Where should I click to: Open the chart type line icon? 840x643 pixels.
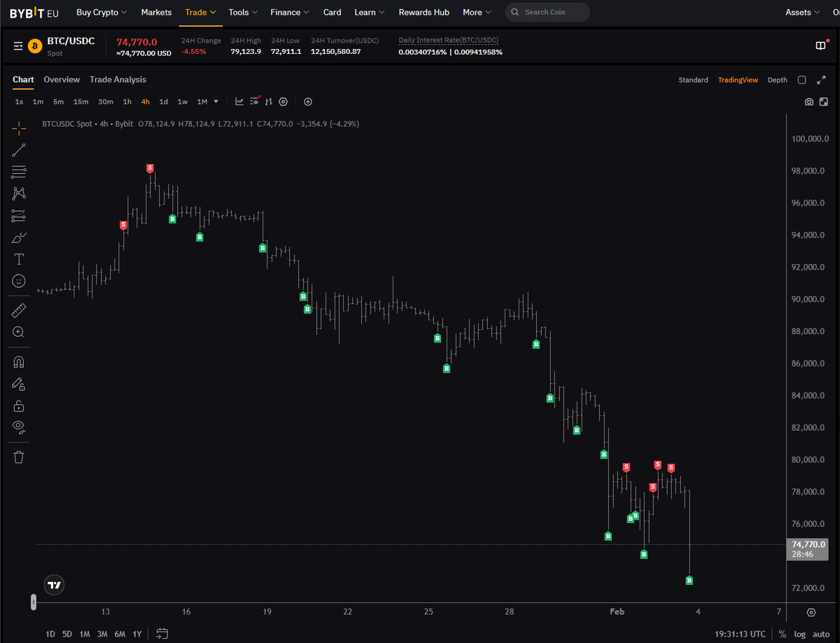(239, 102)
